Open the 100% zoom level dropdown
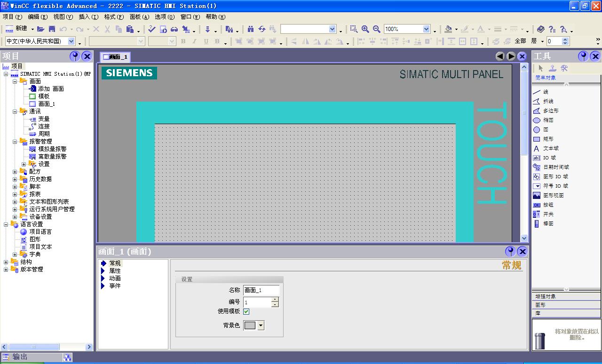This screenshot has width=602, height=364. tap(426, 29)
